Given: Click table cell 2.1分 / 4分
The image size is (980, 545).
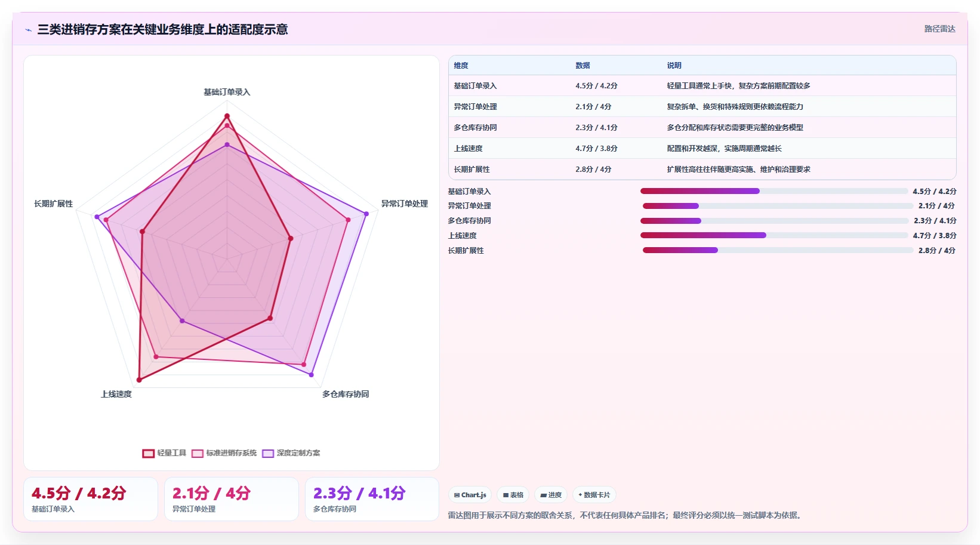Looking at the screenshot, I should click(x=593, y=107).
